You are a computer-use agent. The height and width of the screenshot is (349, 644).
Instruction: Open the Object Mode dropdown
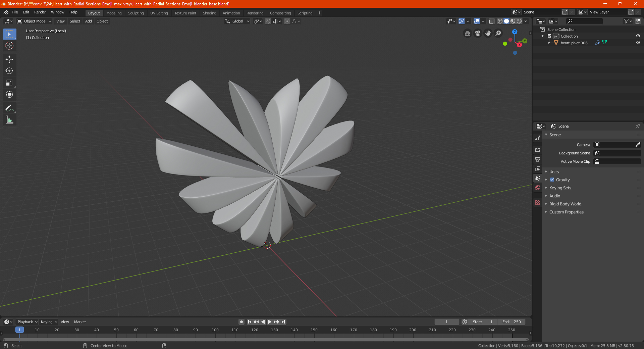coord(34,21)
